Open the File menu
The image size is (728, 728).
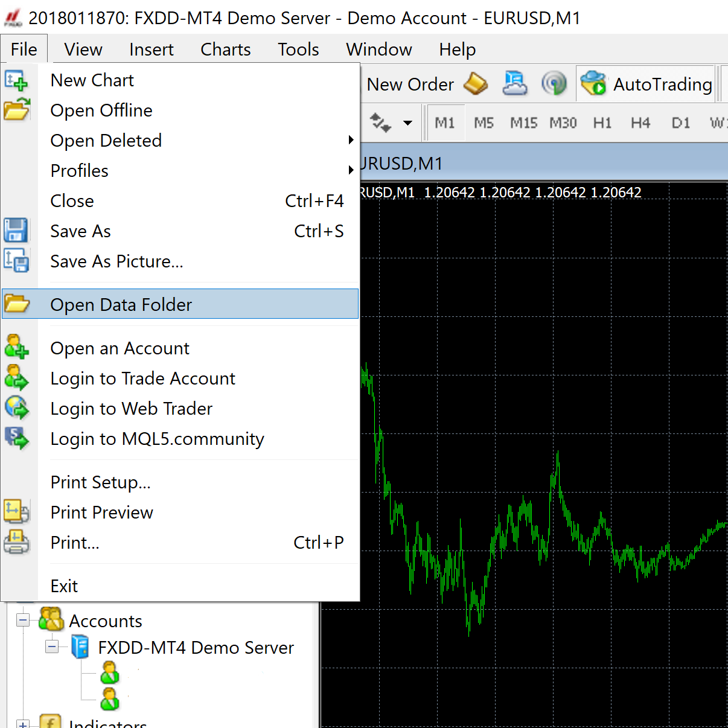[x=24, y=49]
